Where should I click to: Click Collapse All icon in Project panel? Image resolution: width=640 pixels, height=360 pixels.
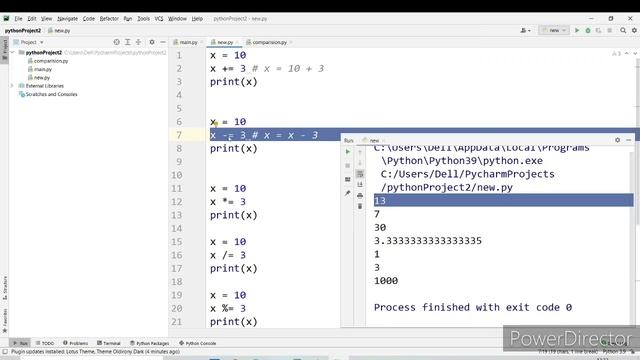coord(138,42)
